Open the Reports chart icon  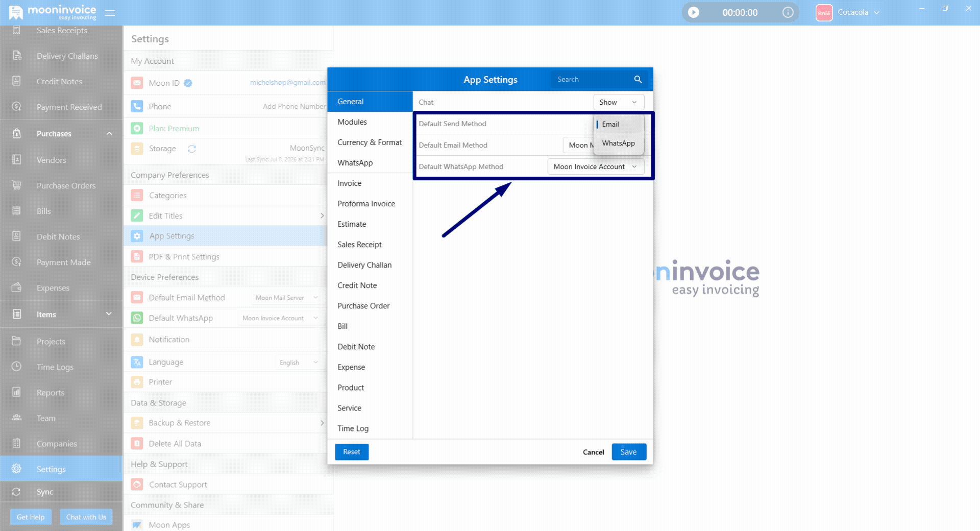click(17, 392)
